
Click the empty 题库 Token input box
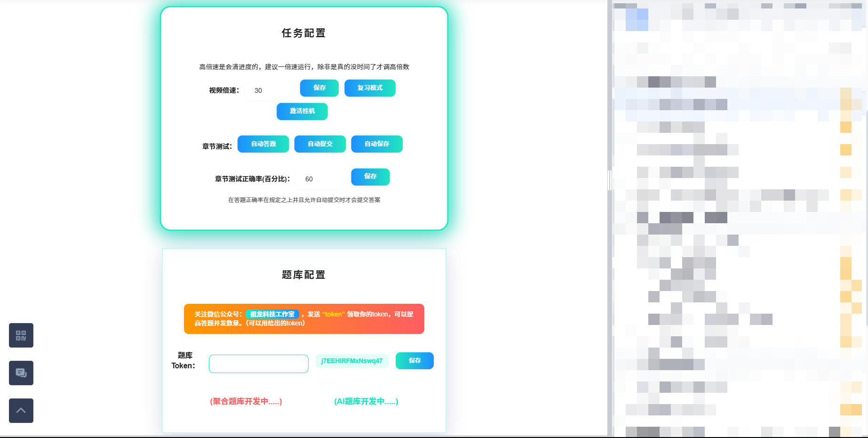(x=259, y=364)
